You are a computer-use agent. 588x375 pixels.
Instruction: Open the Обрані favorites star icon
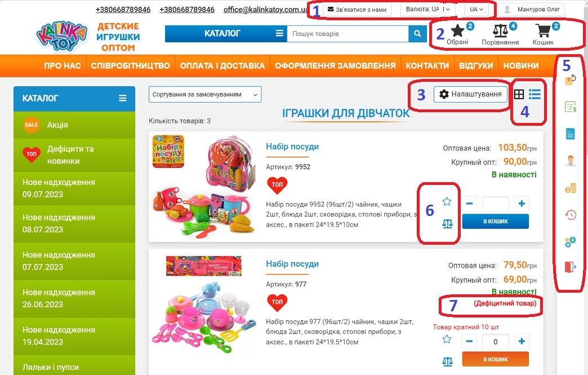[x=457, y=31]
